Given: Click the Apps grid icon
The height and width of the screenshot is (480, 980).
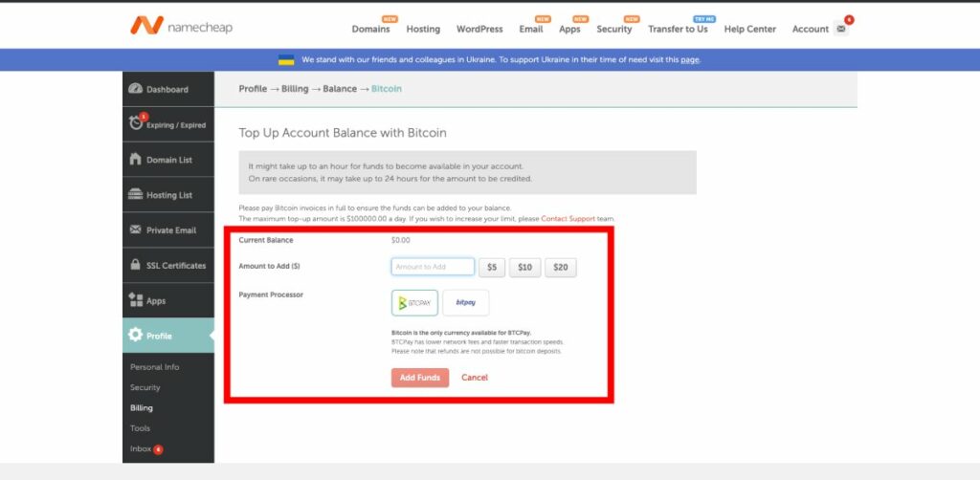Looking at the screenshot, I should (135, 300).
